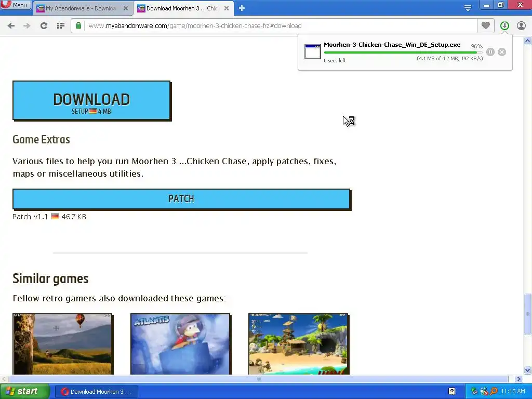The image size is (532, 399).
Task: Click the 11:15 AM system clock
Action: click(x=513, y=392)
